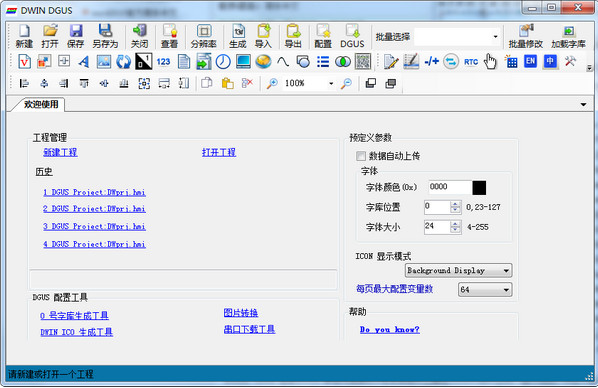Switch language with the EN icon

tap(530, 61)
